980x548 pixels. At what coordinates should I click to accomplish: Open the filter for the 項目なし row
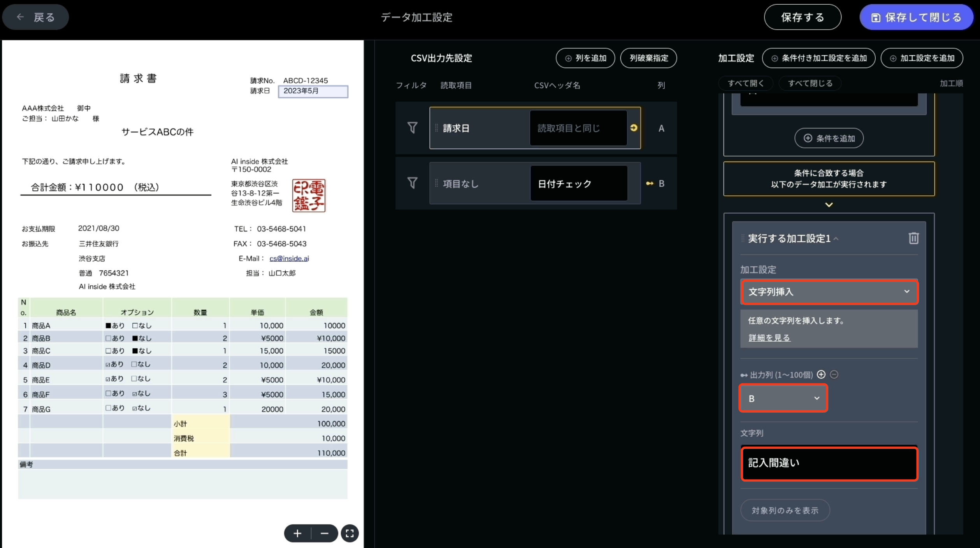(412, 183)
